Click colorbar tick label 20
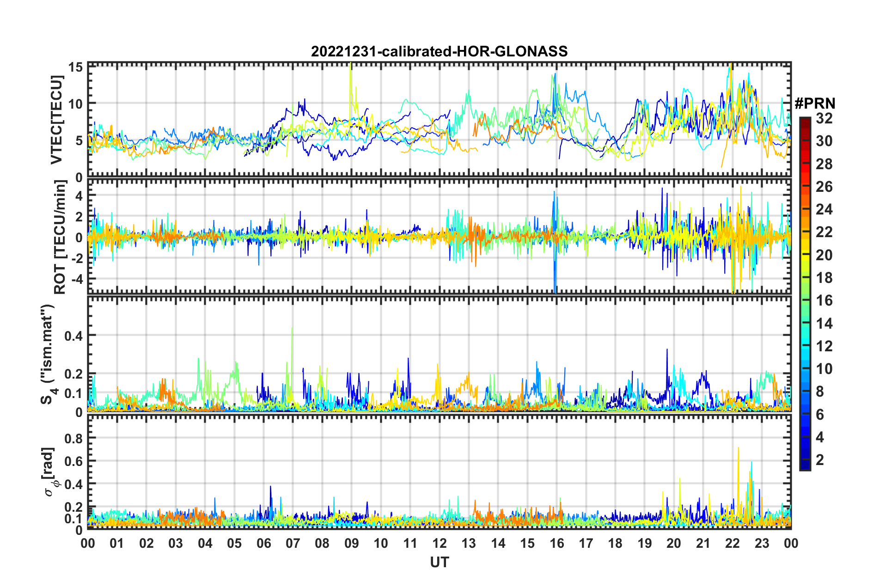 point(824,255)
